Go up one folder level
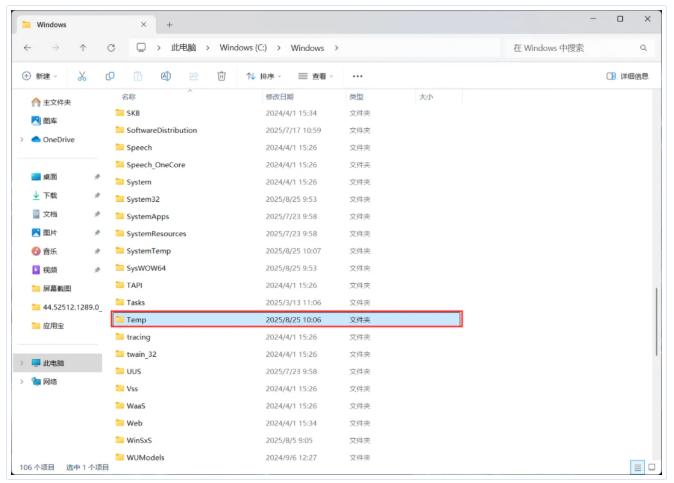Image resolution: width=674 pixels, height=483 pixels. click(x=82, y=47)
